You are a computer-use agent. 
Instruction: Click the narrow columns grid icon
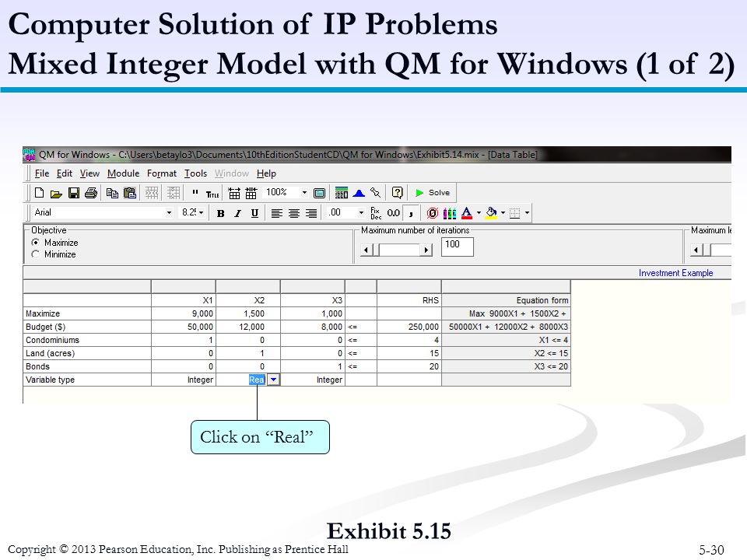251,193
